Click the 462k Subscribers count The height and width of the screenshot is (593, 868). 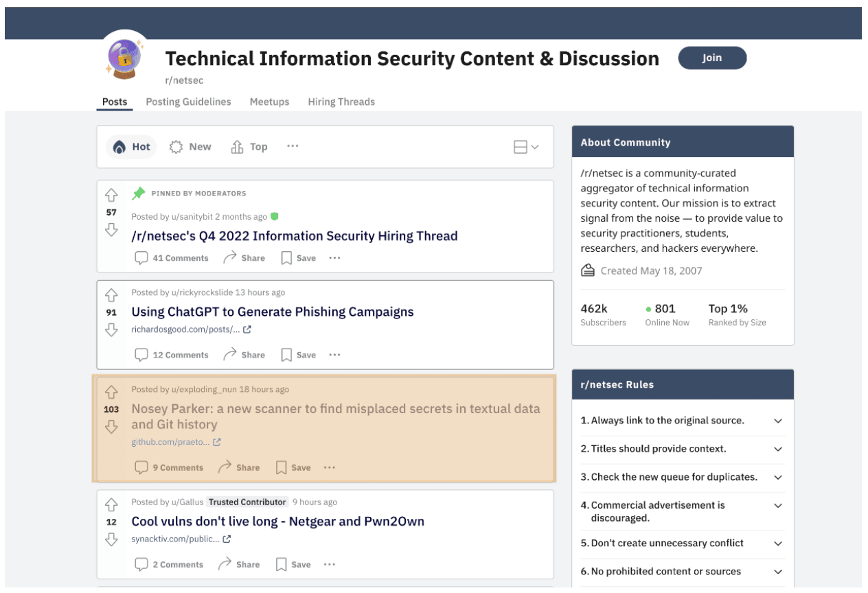(603, 315)
